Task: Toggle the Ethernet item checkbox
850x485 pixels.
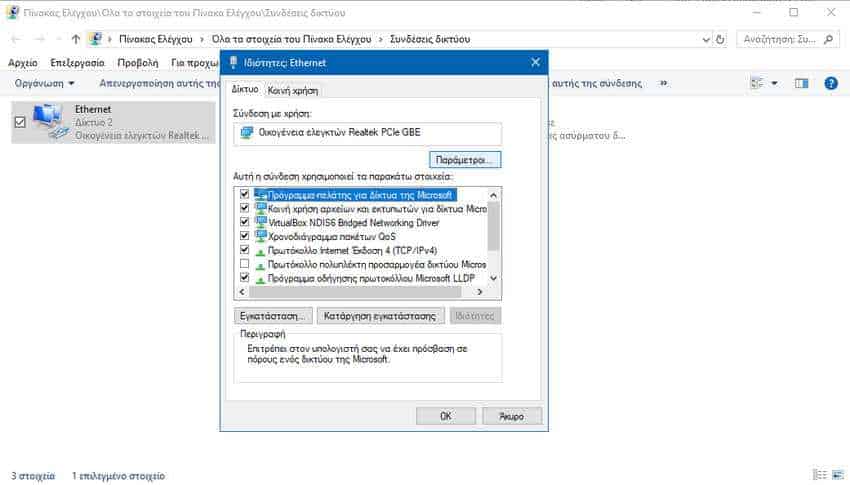Action: point(20,122)
